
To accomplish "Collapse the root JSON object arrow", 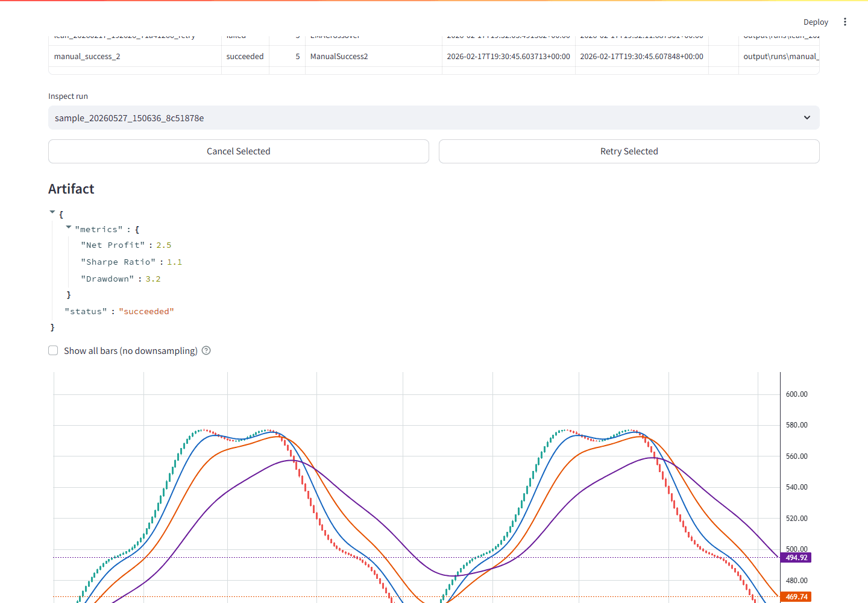I will [52, 212].
